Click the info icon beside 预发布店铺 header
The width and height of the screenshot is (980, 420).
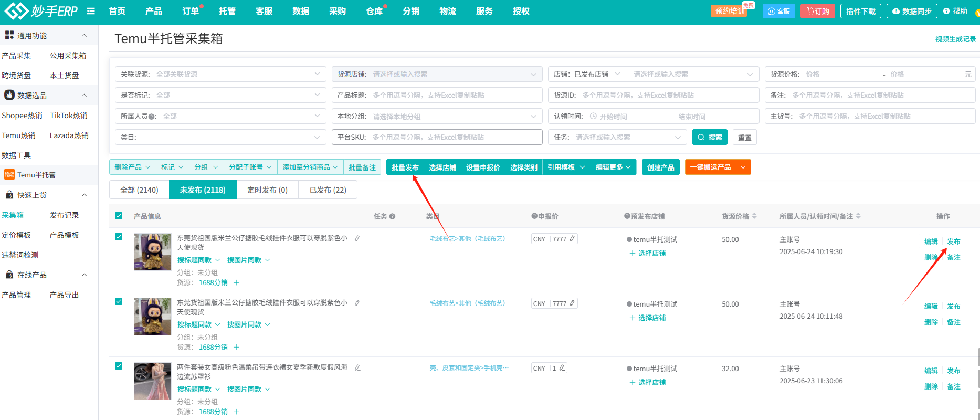click(x=627, y=216)
